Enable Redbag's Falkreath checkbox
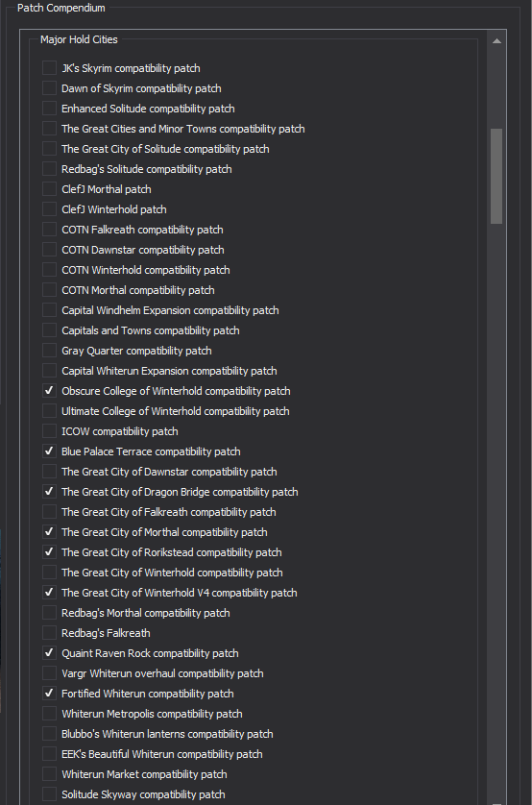The image size is (532, 805). click(x=49, y=632)
